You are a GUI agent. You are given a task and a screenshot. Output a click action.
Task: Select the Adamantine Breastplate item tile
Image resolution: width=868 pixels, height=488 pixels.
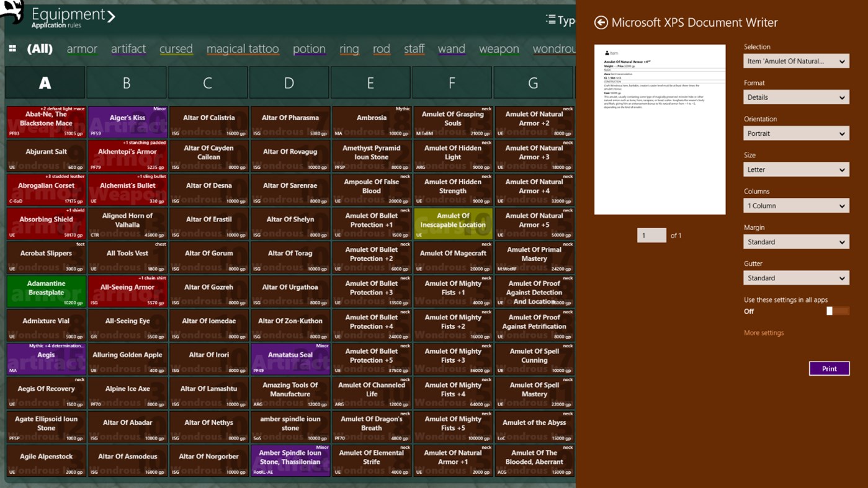click(45, 290)
